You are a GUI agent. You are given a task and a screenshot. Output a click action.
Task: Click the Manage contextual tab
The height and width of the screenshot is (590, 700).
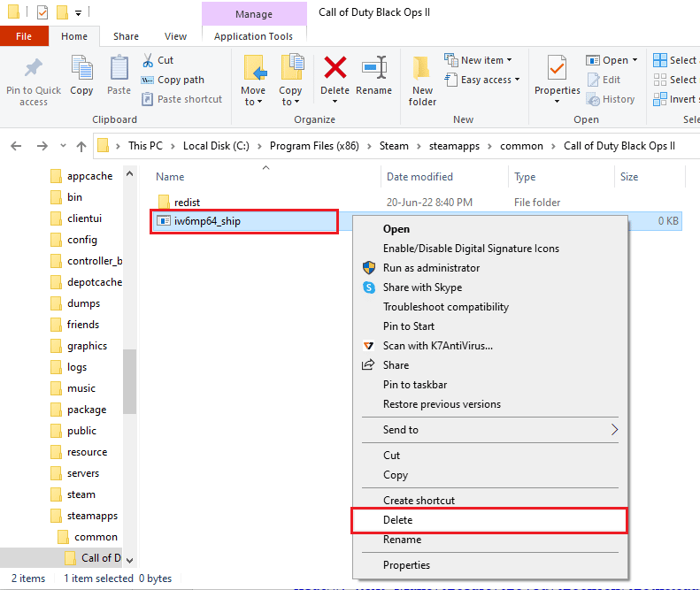point(254,14)
